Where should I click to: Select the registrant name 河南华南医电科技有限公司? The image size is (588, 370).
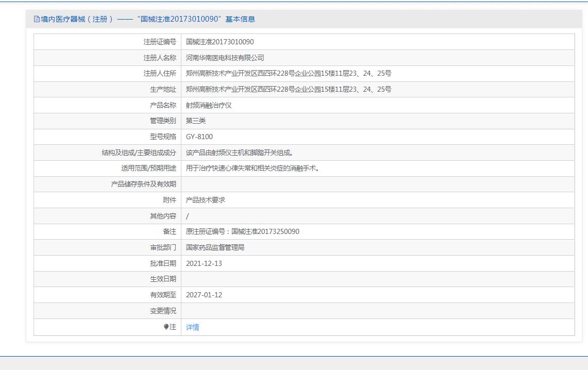click(225, 58)
